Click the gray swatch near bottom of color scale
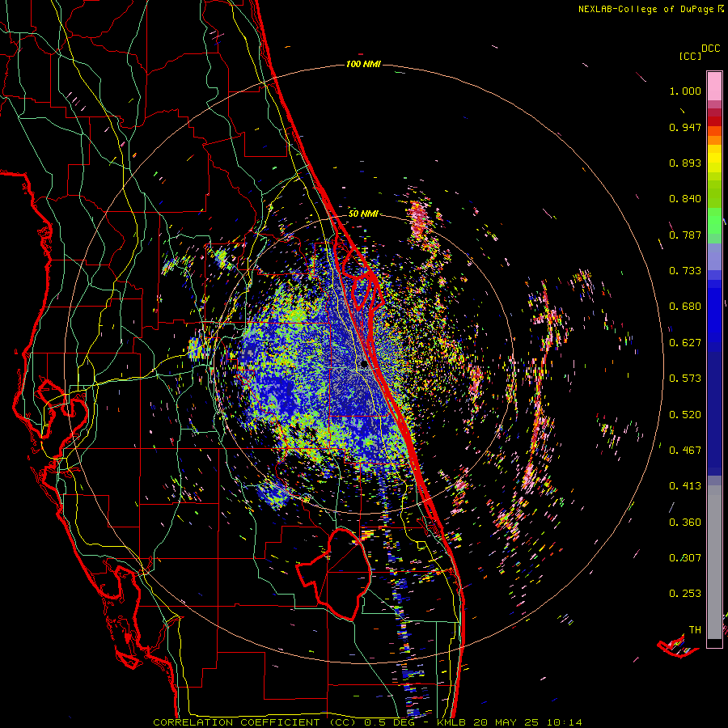Image resolution: width=728 pixels, height=728 pixels. tap(714, 562)
